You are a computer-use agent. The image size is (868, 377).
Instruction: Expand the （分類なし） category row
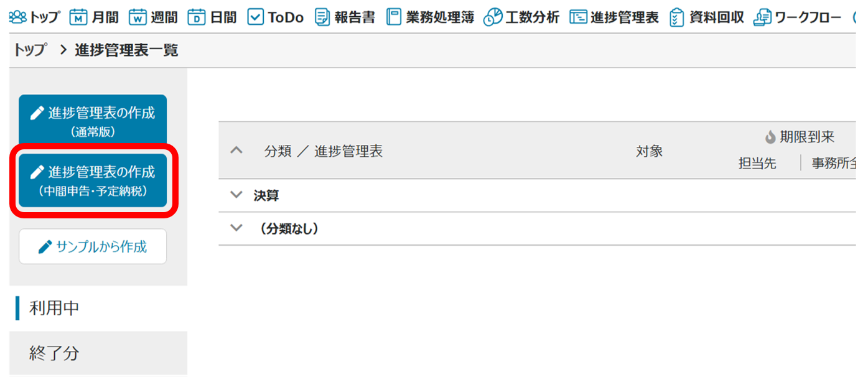(x=236, y=228)
